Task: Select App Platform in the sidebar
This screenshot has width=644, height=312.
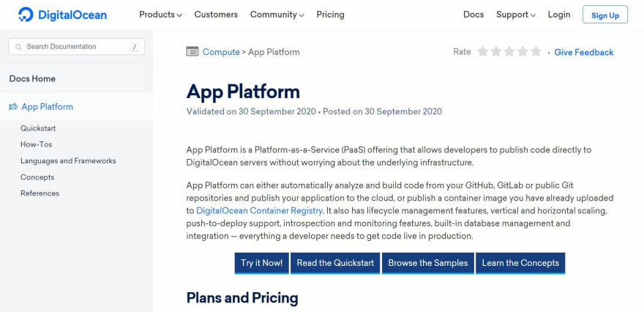Action: pyautogui.click(x=48, y=107)
